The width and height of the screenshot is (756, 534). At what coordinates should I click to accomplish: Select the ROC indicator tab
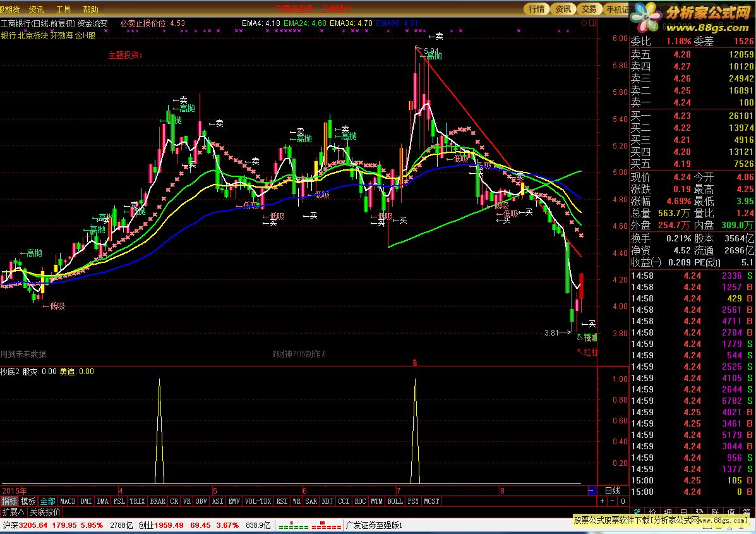[360, 501]
